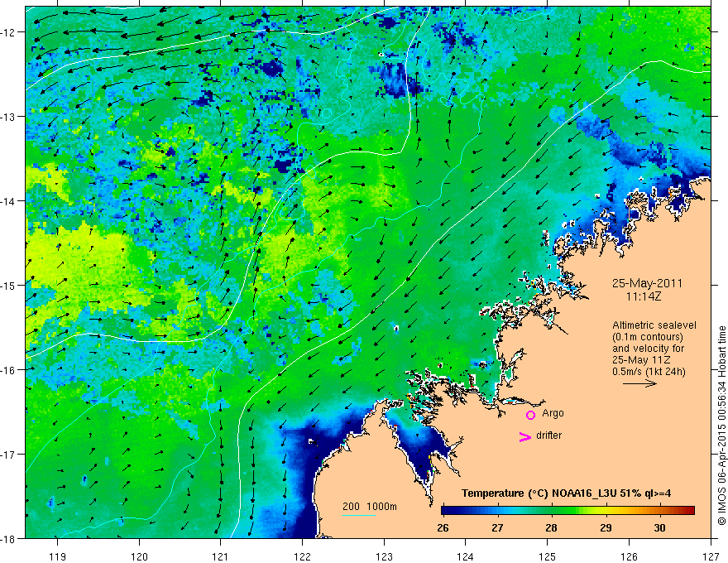Click longitude axis label '124'
This screenshot has height=563, width=728.
pyautogui.click(x=466, y=556)
